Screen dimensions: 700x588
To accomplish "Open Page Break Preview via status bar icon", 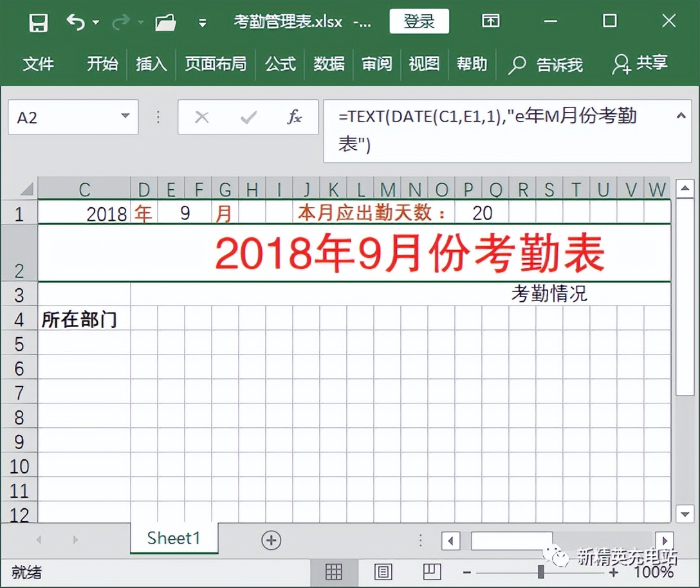I will (x=432, y=572).
